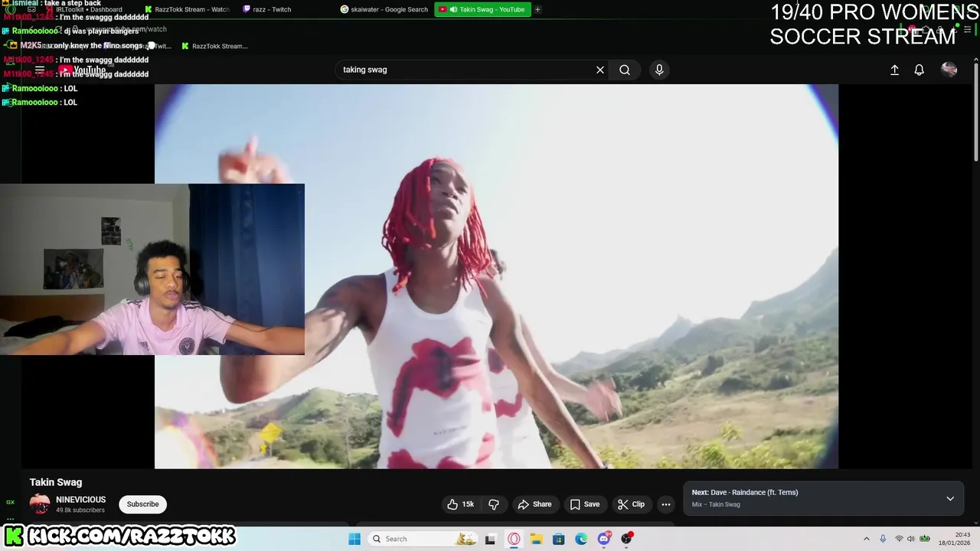Open the YouTube hamburger guide menu
The height and width of the screenshot is (551, 980).
coord(40,70)
